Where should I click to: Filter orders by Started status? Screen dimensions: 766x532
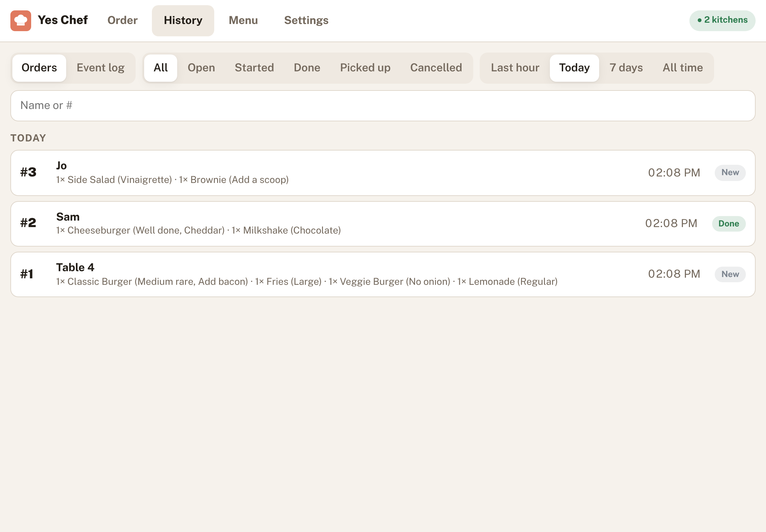[x=254, y=68]
